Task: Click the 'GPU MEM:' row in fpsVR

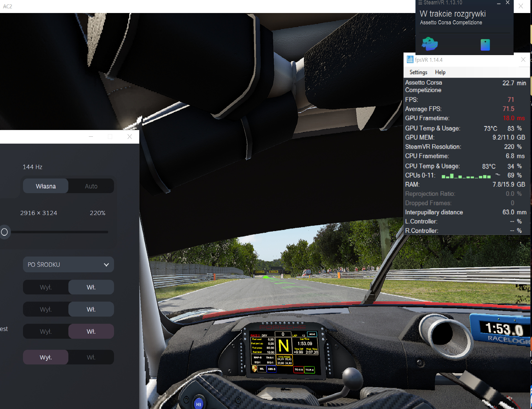Action: click(x=465, y=138)
